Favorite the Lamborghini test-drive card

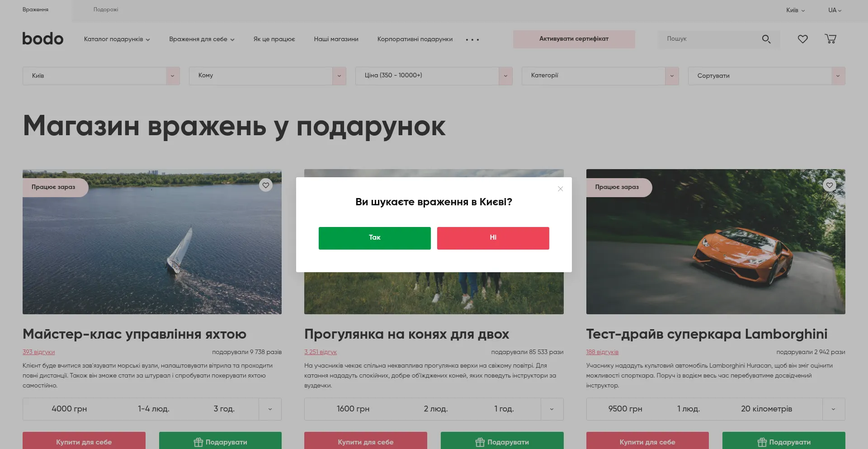coord(830,185)
